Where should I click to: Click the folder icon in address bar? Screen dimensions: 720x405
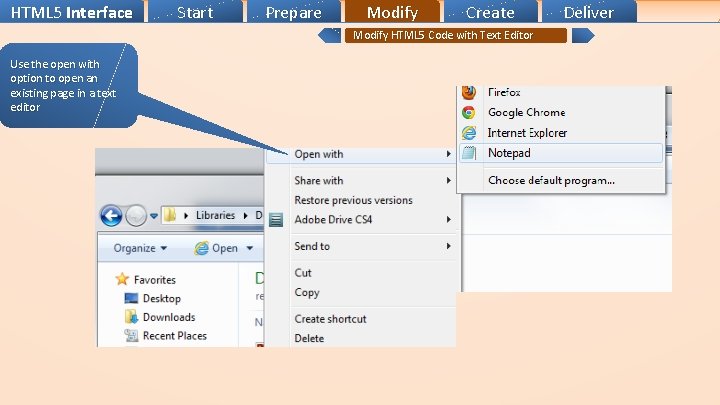(170, 215)
